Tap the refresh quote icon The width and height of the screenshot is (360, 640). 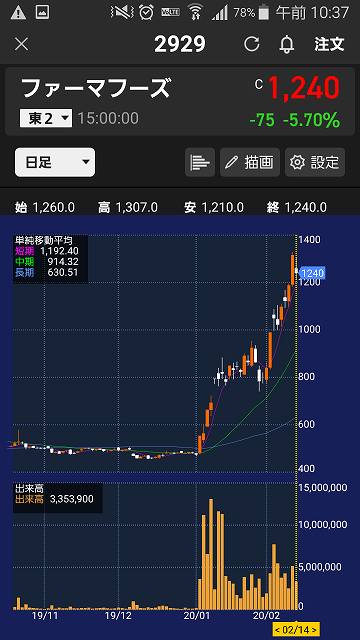click(x=252, y=44)
